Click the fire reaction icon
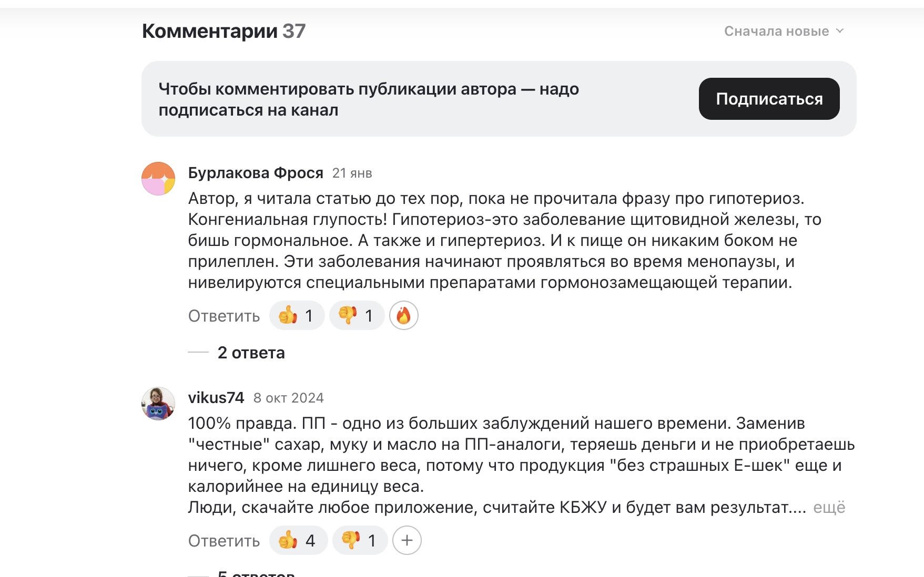Image resolution: width=924 pixels, height=577 pixels. (403, 316)
